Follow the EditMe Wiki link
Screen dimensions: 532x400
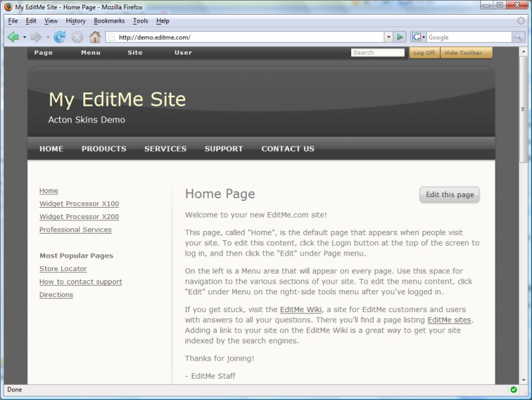(x=301, y=309)
